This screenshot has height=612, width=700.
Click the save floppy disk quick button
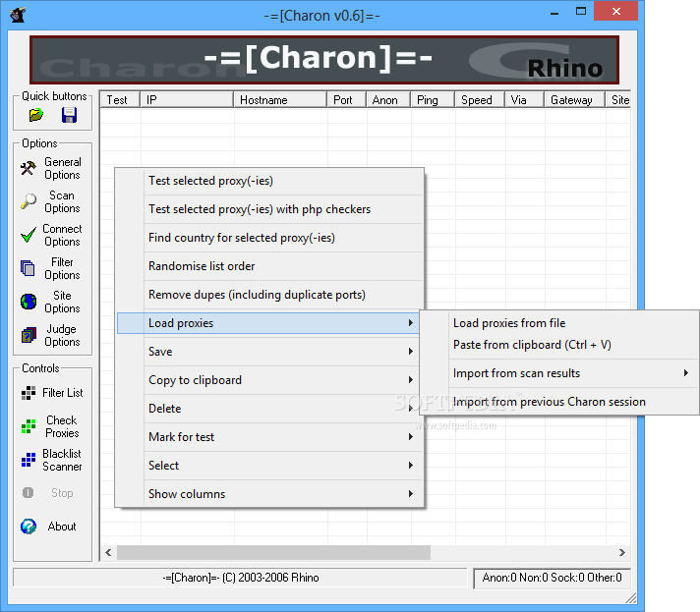point(69,115)
